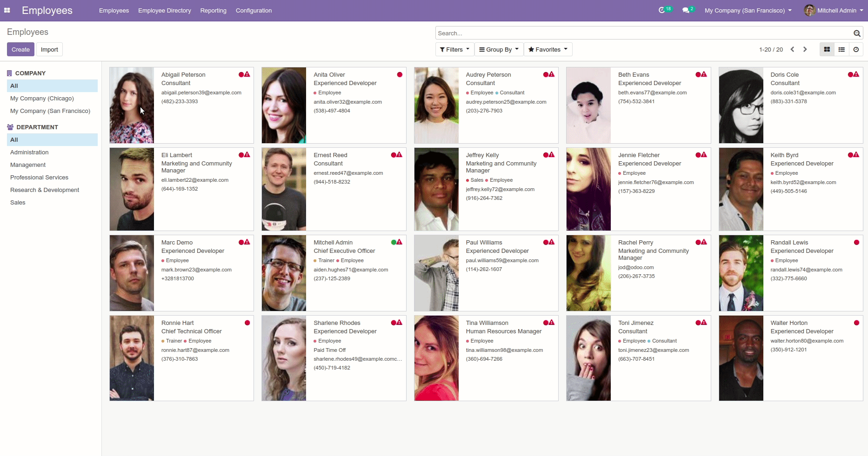Go to next page arrow
This screenshot has height=456, width=868.
click(x=805, y=49)
